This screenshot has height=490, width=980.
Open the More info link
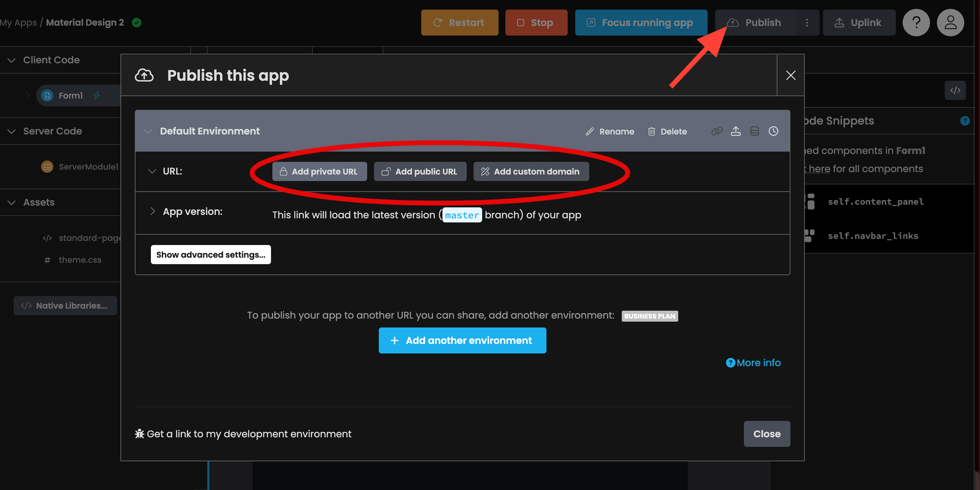(x=754, y=363)
